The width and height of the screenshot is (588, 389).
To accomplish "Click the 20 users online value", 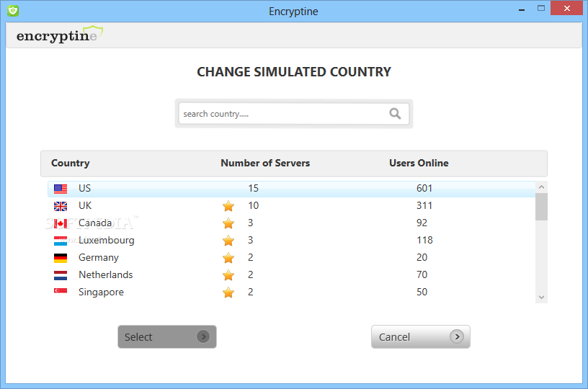I will click(x=422, y=257).
